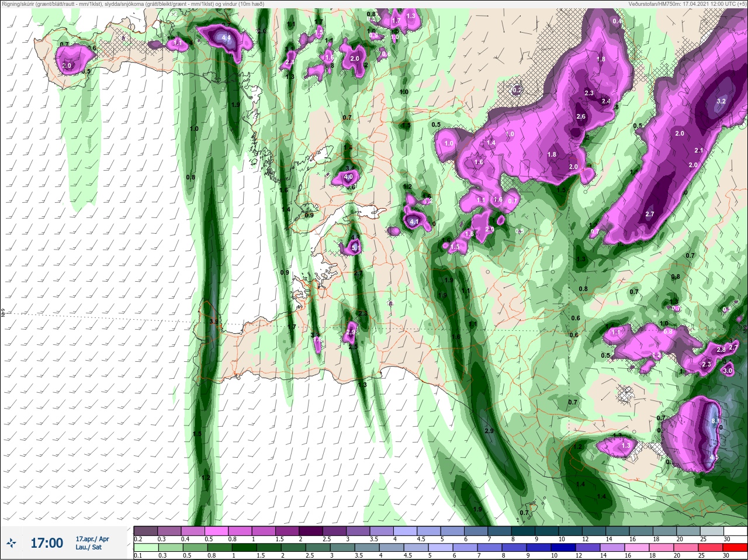Click the 8.1 precipitation value on the map

pyautogui.click(x=716, y=421)
